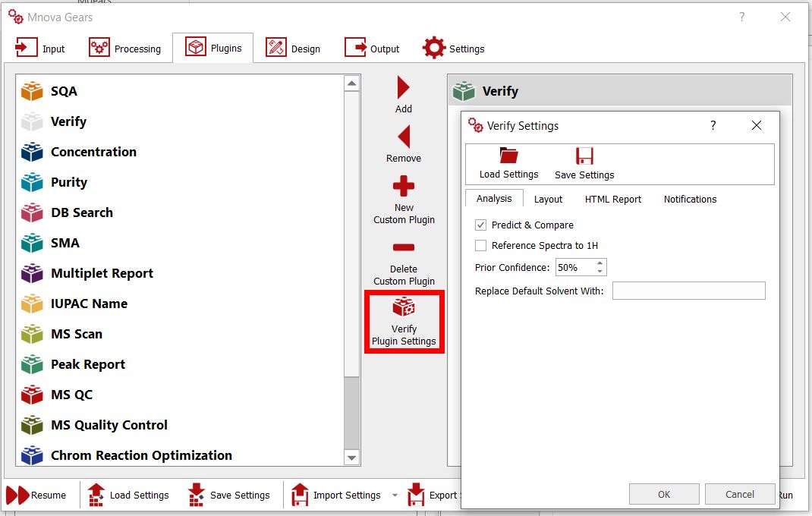Close the Verify Settings dialog

click(x=756, y=125)
